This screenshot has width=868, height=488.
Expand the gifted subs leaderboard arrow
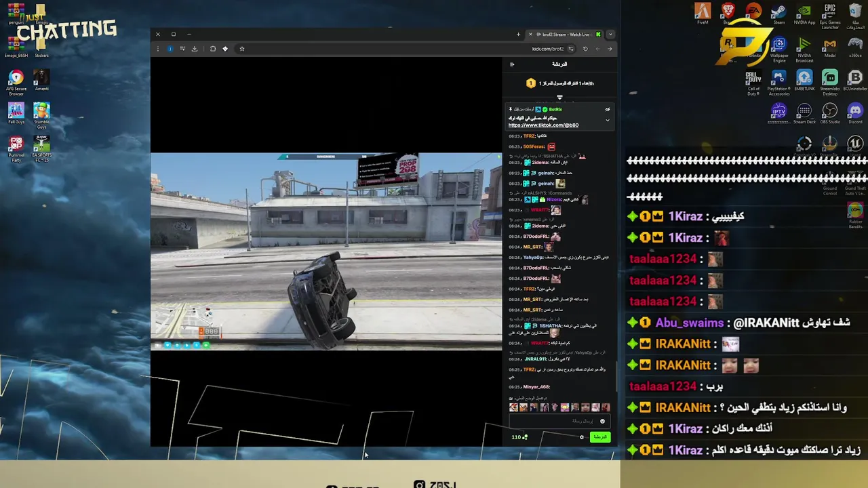pyautogui.click(x=559, y=97)
